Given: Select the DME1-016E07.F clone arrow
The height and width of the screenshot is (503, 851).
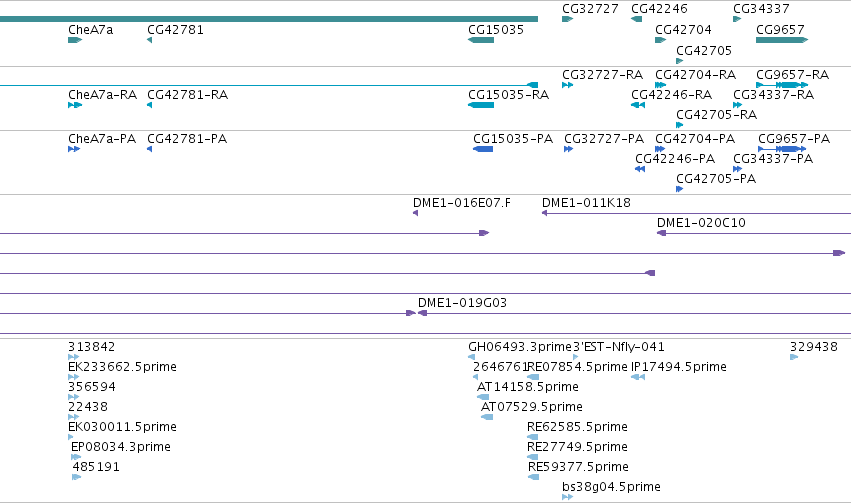Looking at the screenshot, I should (x=416, y=213).
